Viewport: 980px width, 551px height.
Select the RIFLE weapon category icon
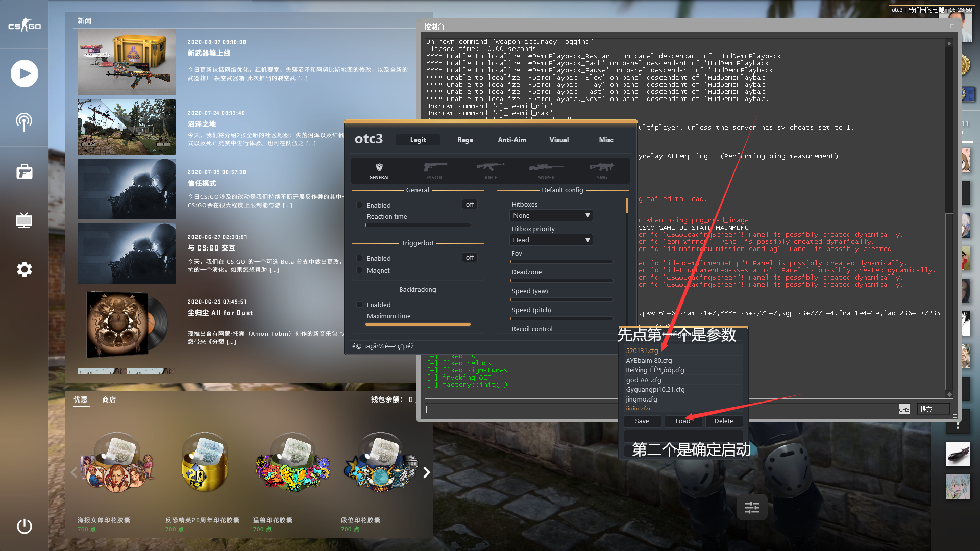[491, 170]
